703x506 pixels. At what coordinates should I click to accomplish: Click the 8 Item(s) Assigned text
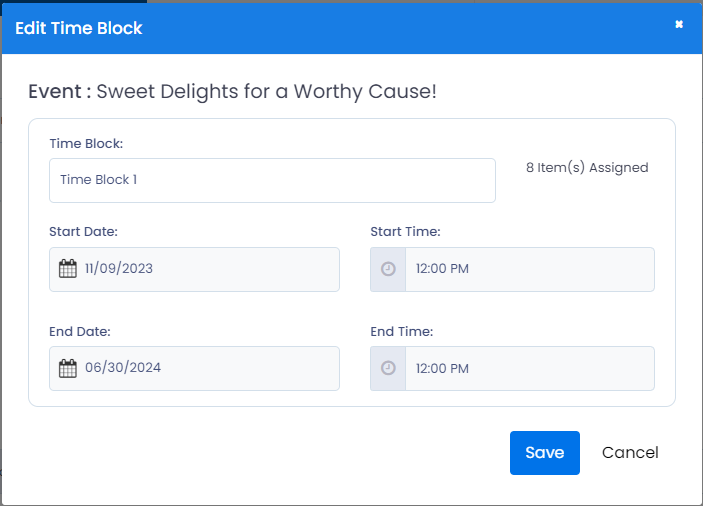tap(587, 168)
